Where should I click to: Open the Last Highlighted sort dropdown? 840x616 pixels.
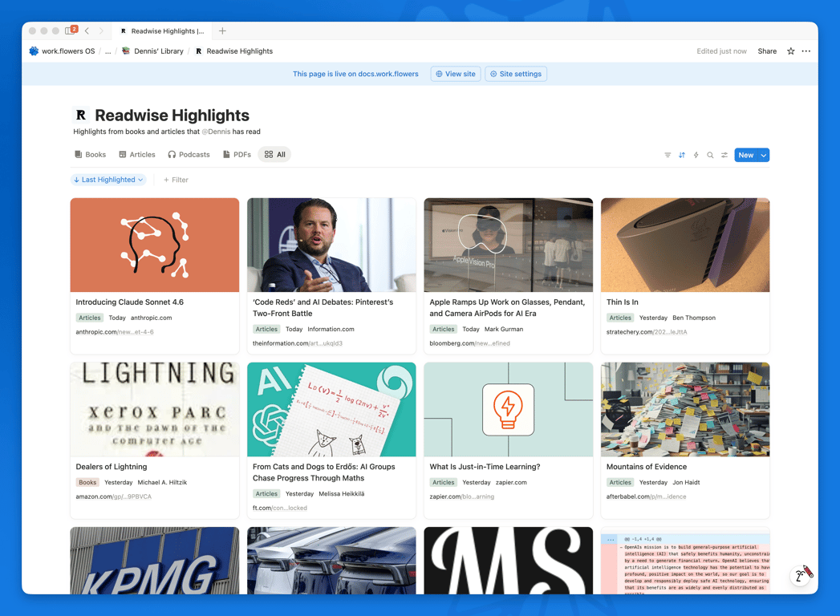[109, 180]
